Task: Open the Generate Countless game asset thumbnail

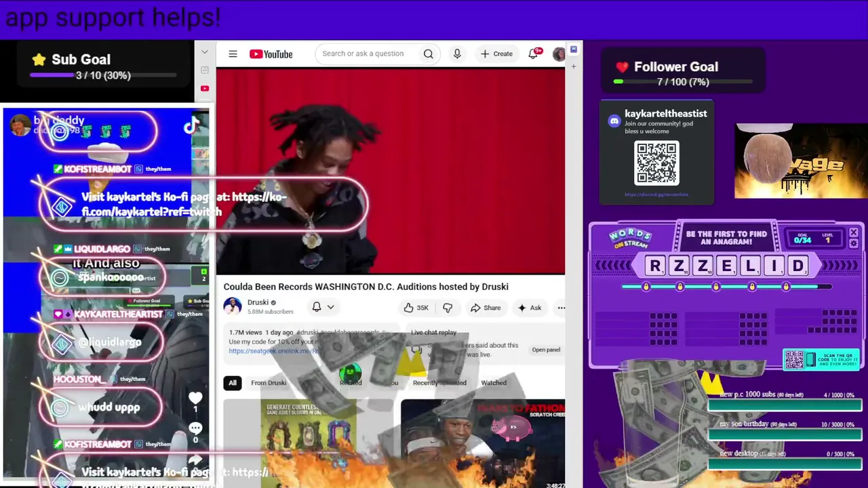Action: coord(309,443)
